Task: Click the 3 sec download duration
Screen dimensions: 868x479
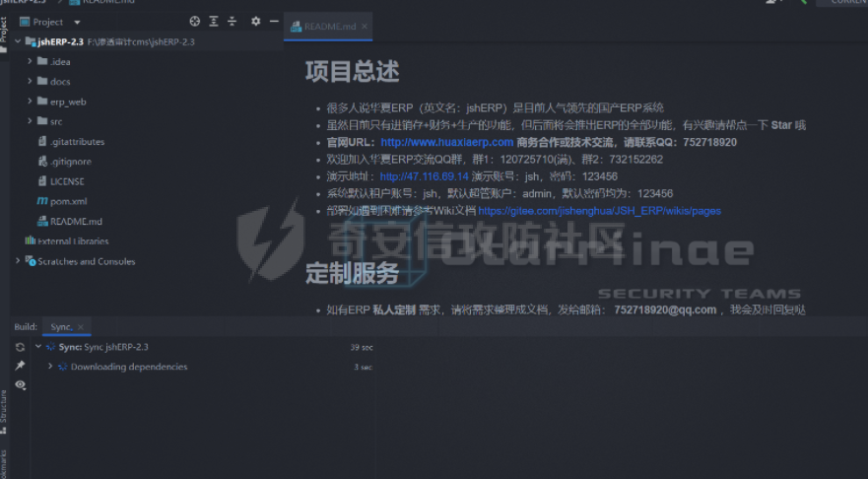Action: (364, 368)
